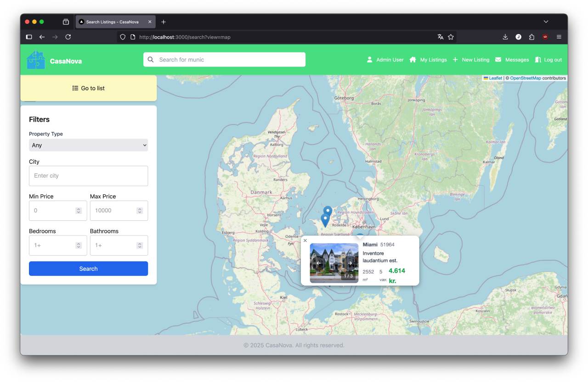Reload the page in browser toolbar
Screen dimensions: 588x382
pos(68,37)
